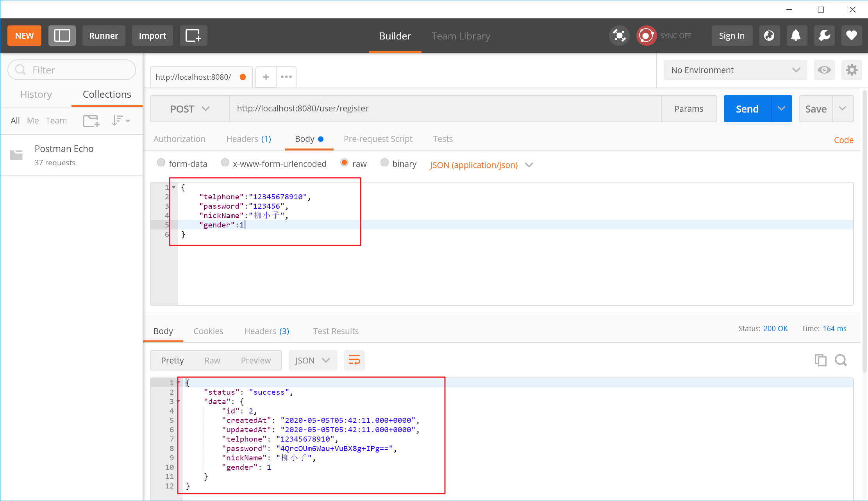
Task: Click the Send button to submit request
Action: coord(747,109)
